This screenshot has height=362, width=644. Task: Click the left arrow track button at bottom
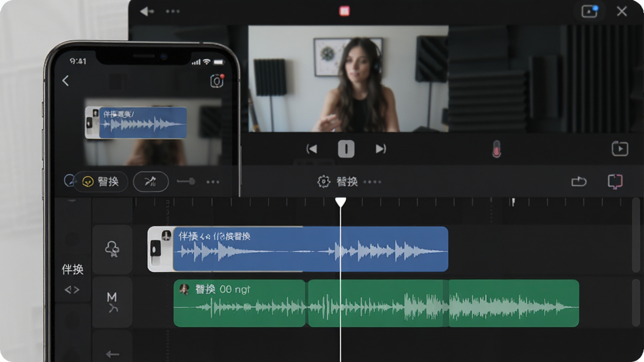click(112, 353)
